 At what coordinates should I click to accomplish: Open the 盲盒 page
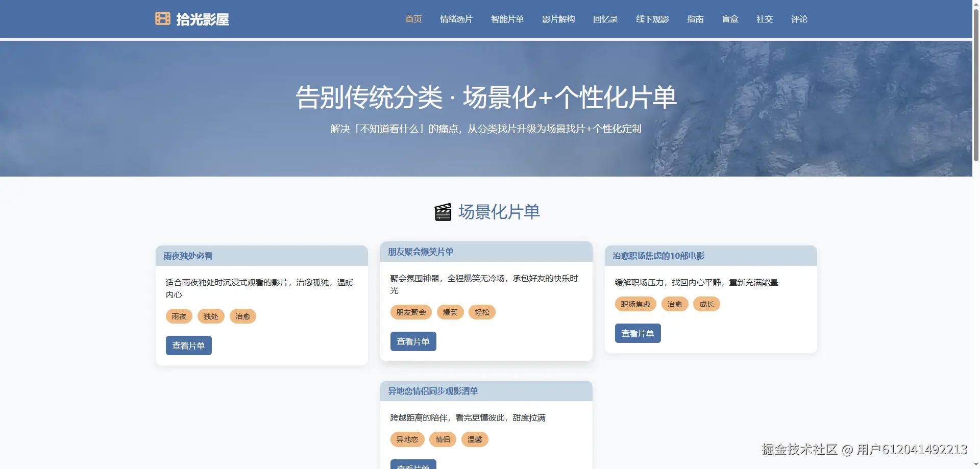(730, 19)
